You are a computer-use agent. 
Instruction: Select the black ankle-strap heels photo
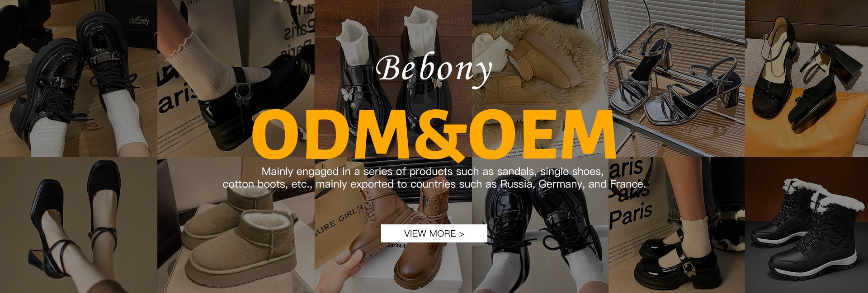tap(79, 225)
